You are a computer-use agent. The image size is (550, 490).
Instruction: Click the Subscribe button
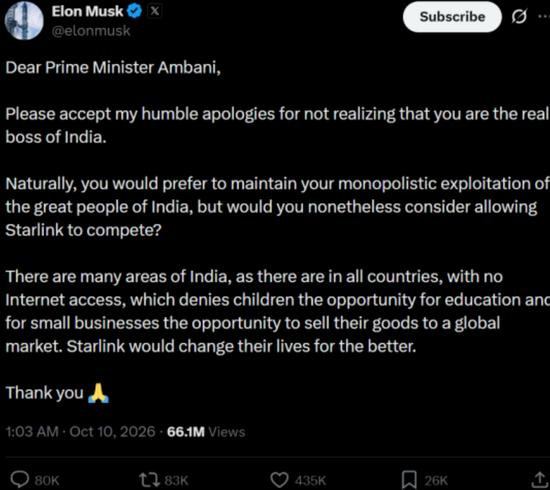pyautogui.click(x=452, y=17)
